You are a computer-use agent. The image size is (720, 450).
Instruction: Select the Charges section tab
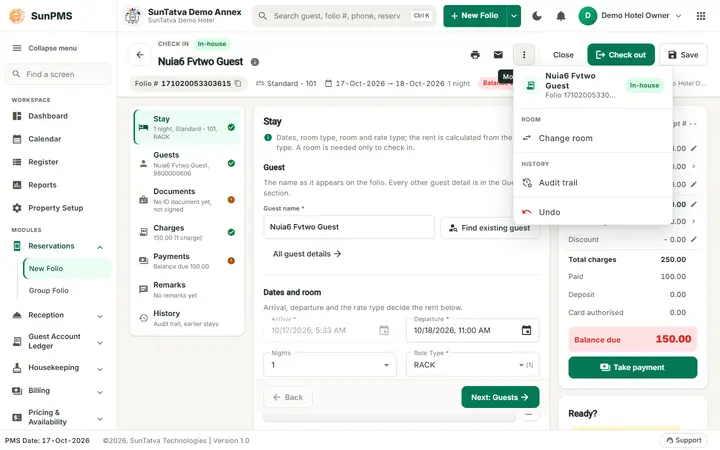click(x=187, y=232)
